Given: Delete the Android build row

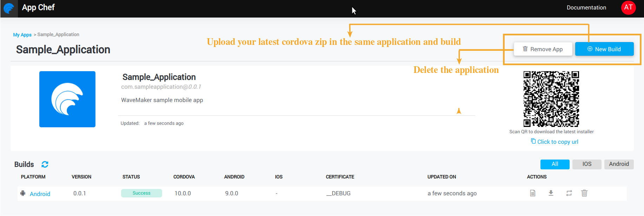Looking at the screenshot, I should 584,193.
